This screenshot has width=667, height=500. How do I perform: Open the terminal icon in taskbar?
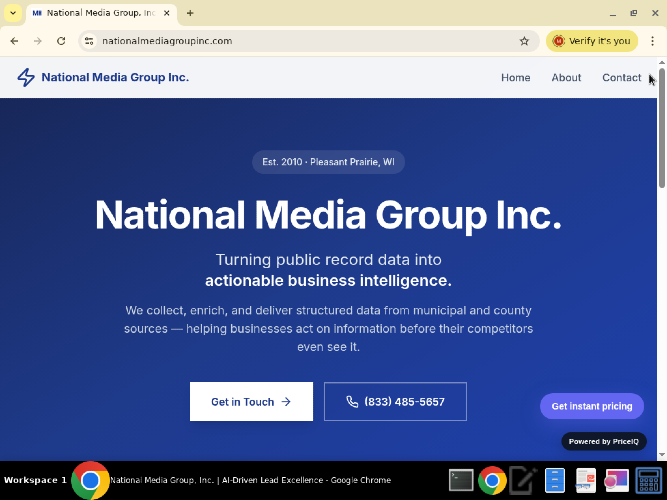[462, 480]
